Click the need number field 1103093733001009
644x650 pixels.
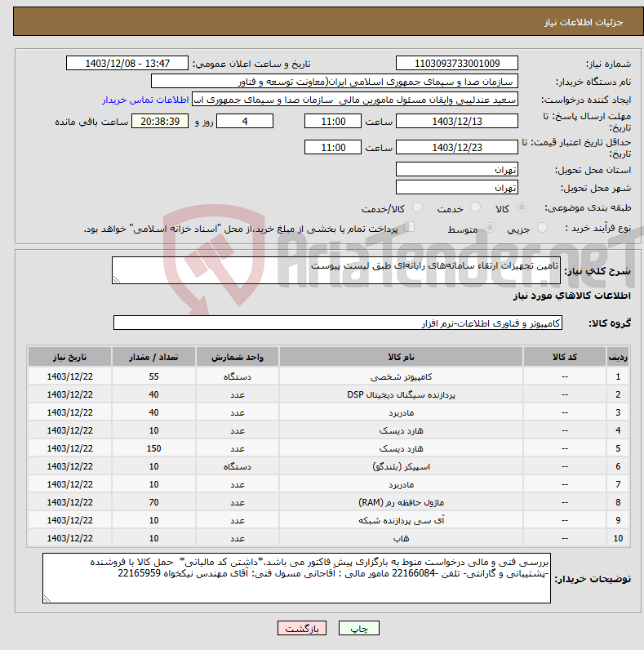click(x=457, y=64)
